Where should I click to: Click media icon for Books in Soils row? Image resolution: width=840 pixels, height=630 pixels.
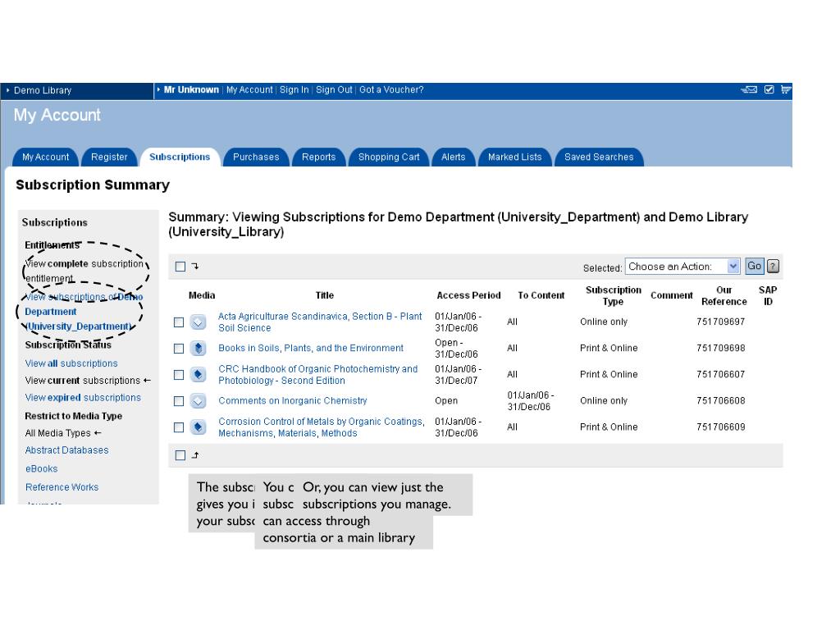pyautogui.click(x=199, y=348)
